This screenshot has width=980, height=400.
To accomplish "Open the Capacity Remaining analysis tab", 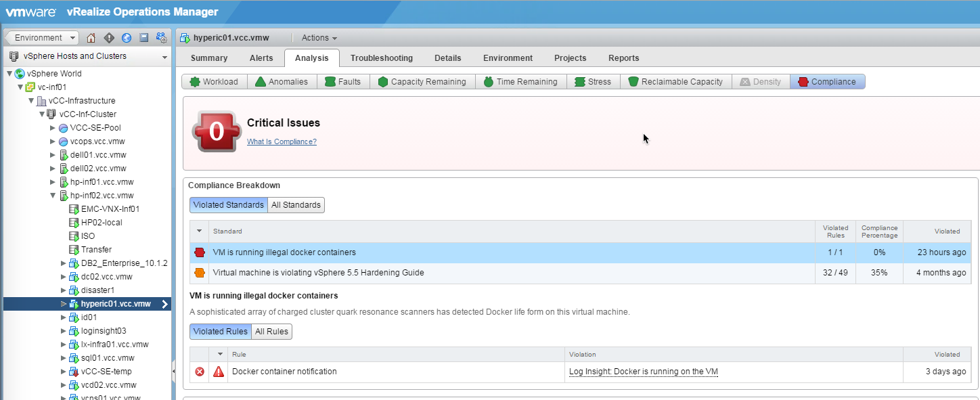I will click(x=422, y=82).
